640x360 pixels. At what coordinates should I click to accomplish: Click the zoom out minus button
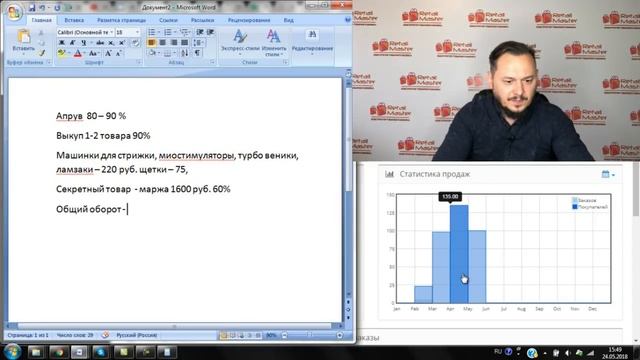pyautogui.click(x=284, y=335)
